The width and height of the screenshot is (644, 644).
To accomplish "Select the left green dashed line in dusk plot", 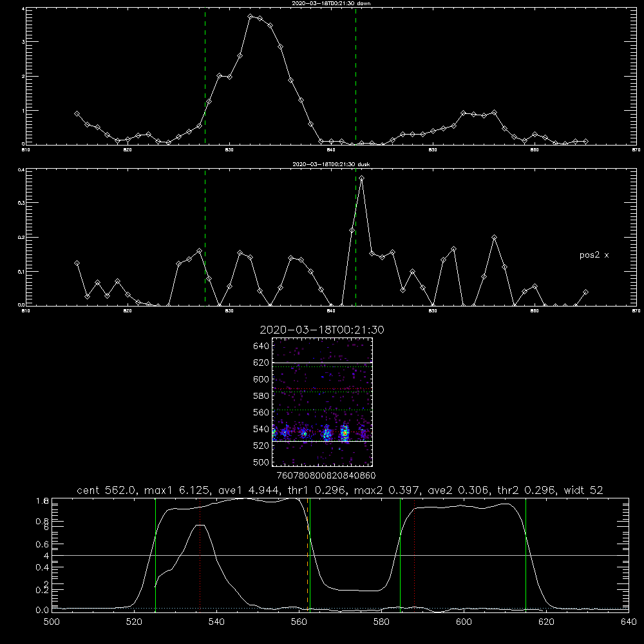I will tap(205, 237).
